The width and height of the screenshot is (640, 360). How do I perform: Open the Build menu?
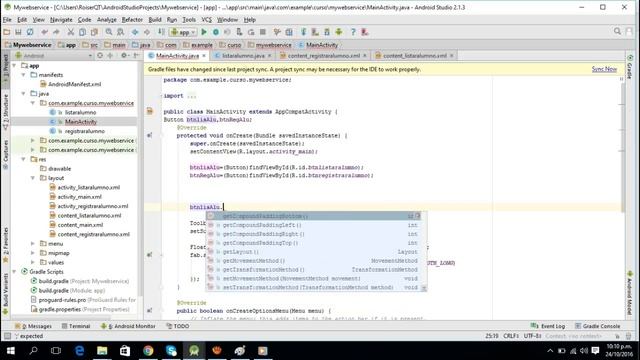pyautogui.click(x=155, y=20)
